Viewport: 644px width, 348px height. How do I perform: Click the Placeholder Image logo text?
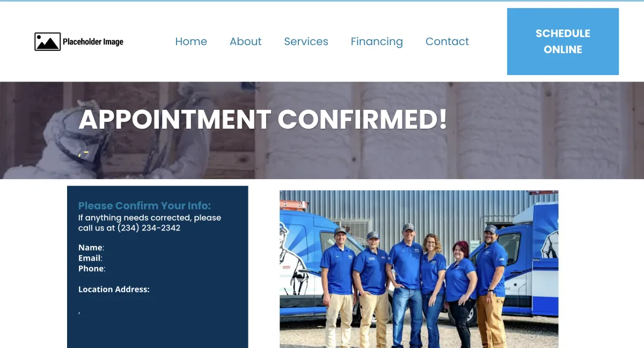click(93, 42)
